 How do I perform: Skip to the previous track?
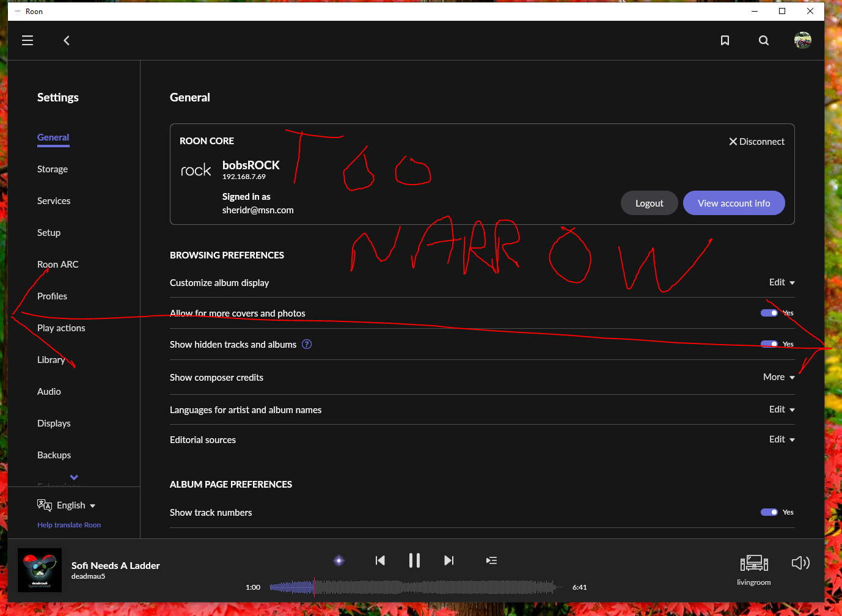tap(380, 560)
